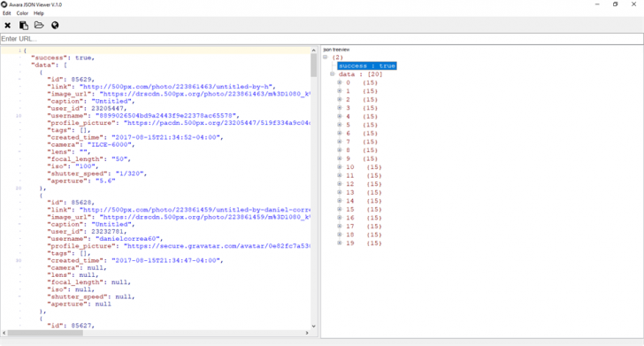Click the "camera": "ILCE-6000" line
The width and height of the screenshot is (644, 346).
click(91, 144)
